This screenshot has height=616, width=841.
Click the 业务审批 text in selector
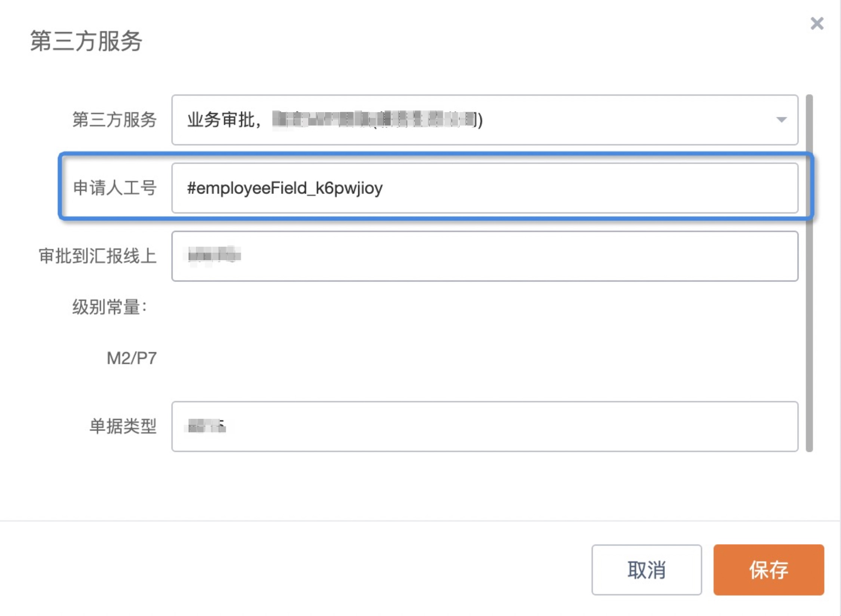pyautogui.click(x=221, y=120)
